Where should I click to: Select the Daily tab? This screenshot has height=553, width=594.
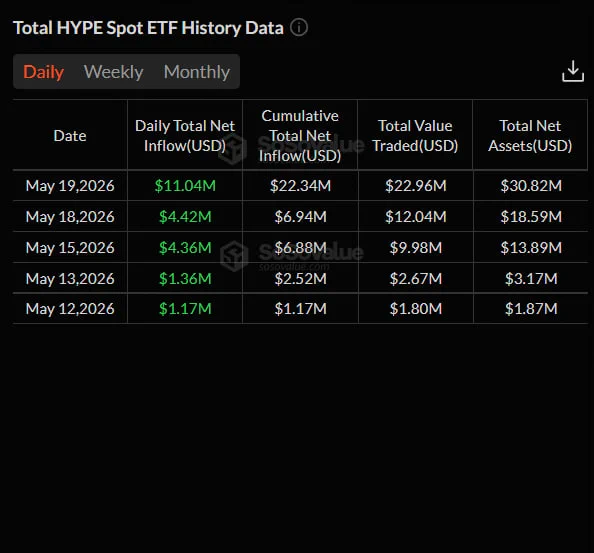pos(44,72)
